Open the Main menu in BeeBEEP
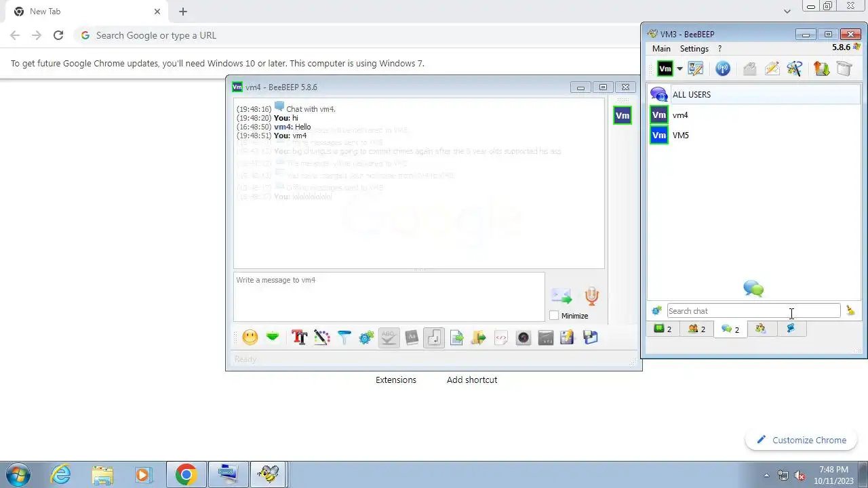868x488 pixels. pos(661,49)
